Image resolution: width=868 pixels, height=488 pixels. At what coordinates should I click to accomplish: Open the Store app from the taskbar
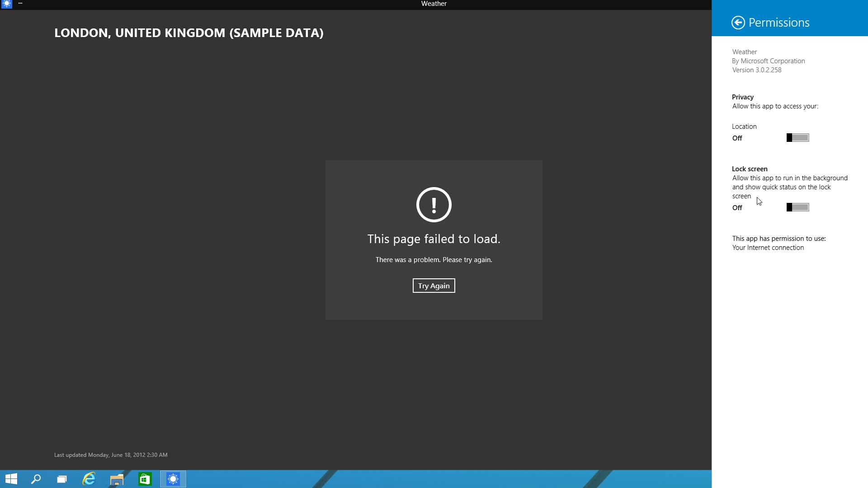pos(145,479)
